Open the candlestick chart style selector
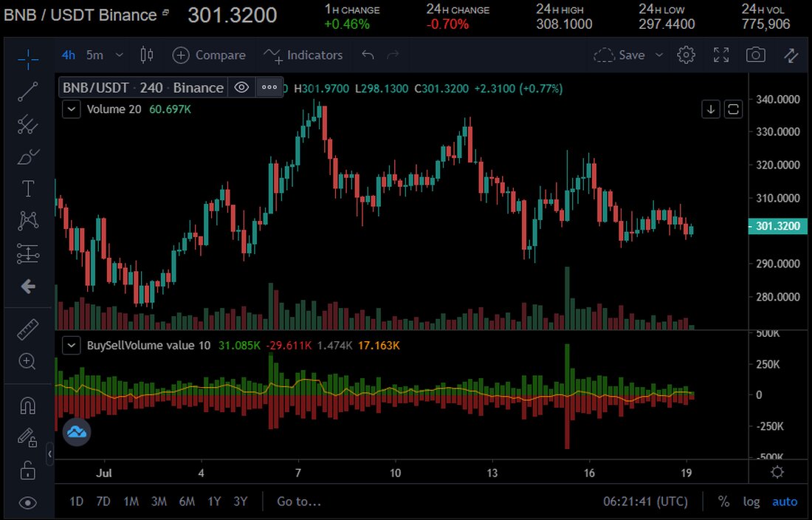Viewport: 812px width, 520px height. [147, 55]
